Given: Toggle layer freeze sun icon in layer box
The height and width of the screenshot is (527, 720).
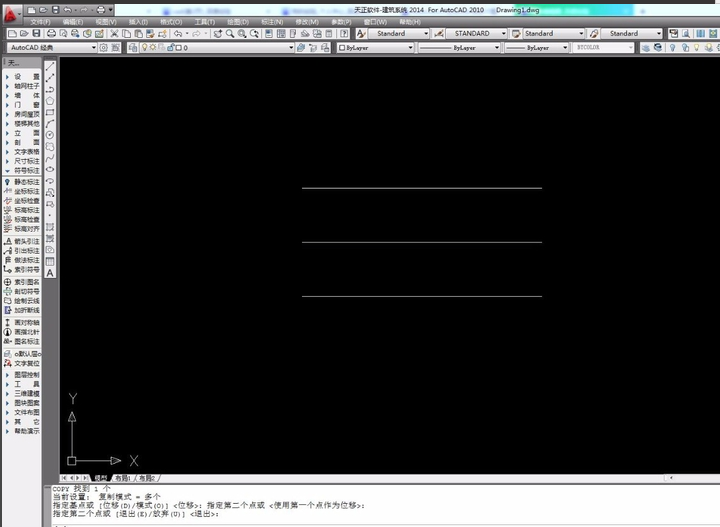Looking at the screenshot, I should coord(152,47).
